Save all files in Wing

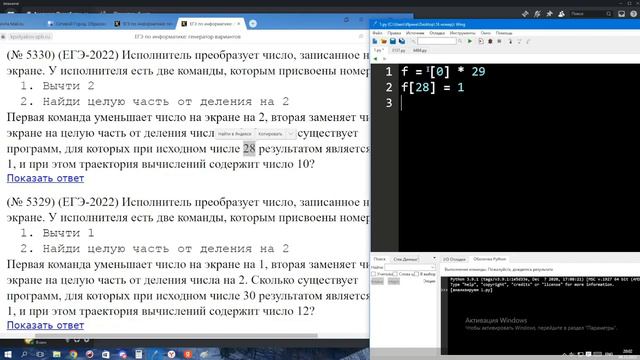point(402,41)
